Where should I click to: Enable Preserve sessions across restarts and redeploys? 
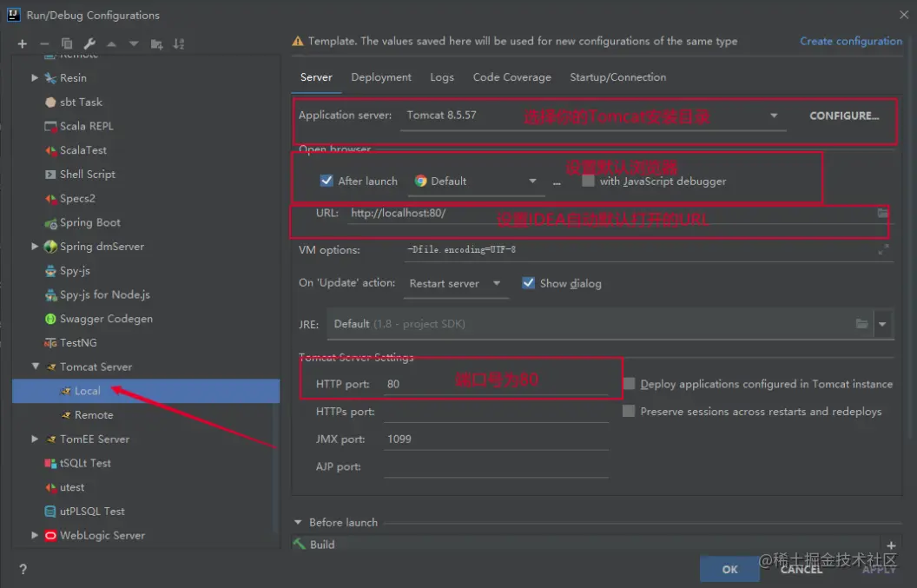[x=629, y=412]
